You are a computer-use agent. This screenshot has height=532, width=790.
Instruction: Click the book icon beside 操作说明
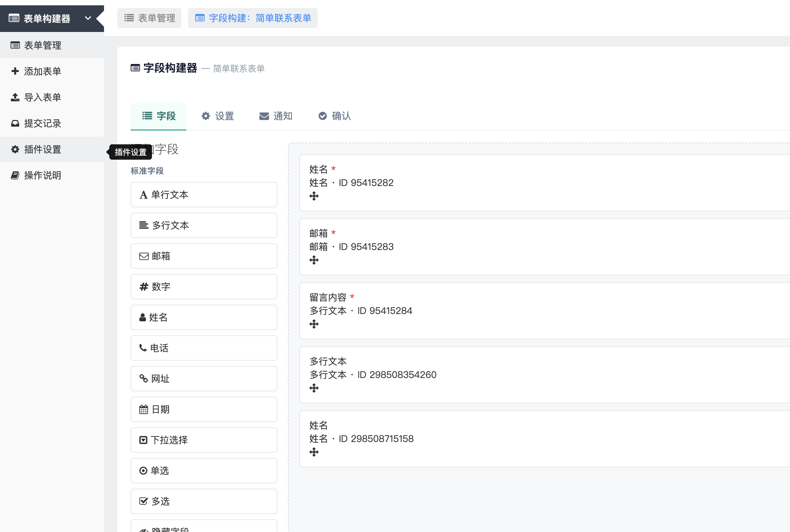pos(15,175)
